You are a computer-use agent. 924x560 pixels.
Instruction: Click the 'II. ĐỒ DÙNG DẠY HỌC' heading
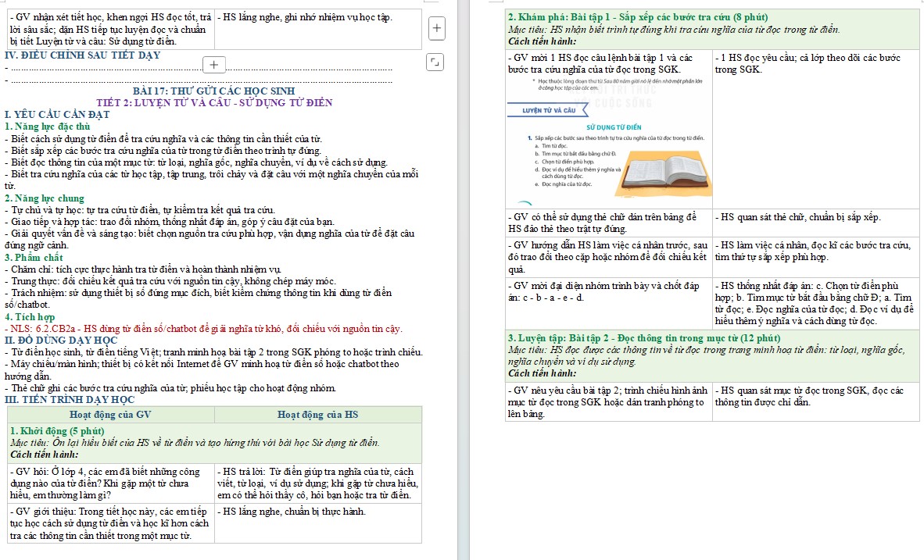[61, 341]
